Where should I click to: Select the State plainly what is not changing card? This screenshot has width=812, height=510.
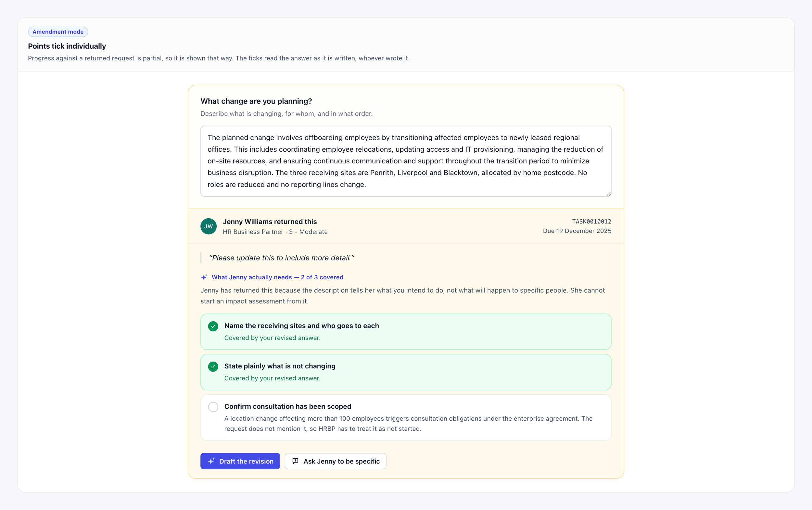click(x=406, y=372)
